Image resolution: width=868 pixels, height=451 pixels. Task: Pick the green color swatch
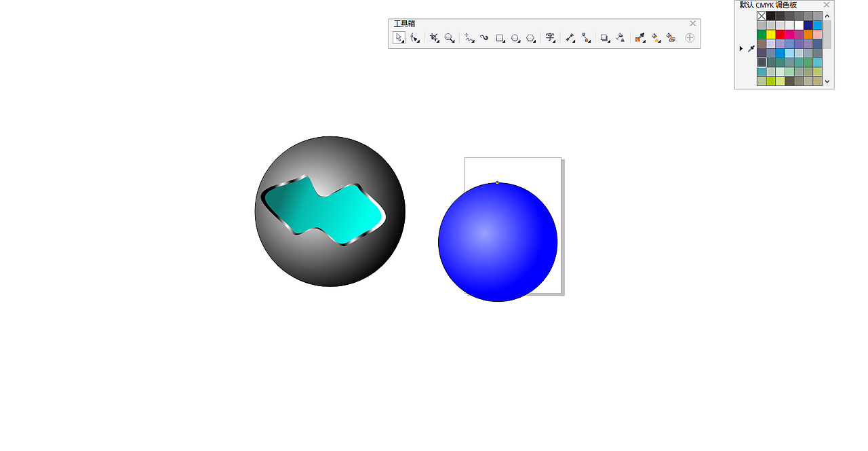(x=762, y=35)
